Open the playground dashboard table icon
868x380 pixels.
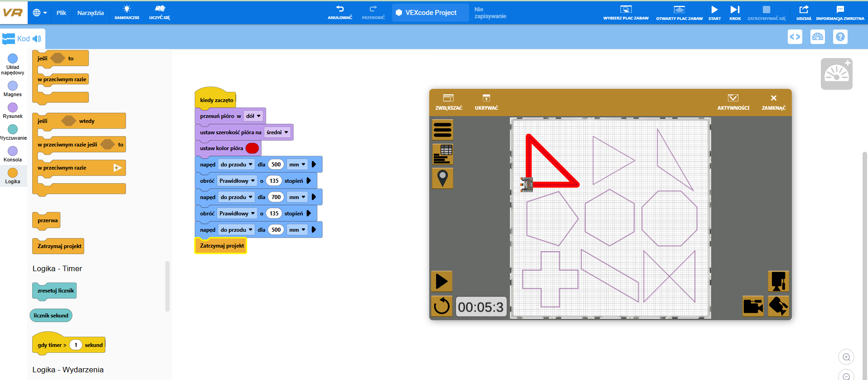(442, 154)
